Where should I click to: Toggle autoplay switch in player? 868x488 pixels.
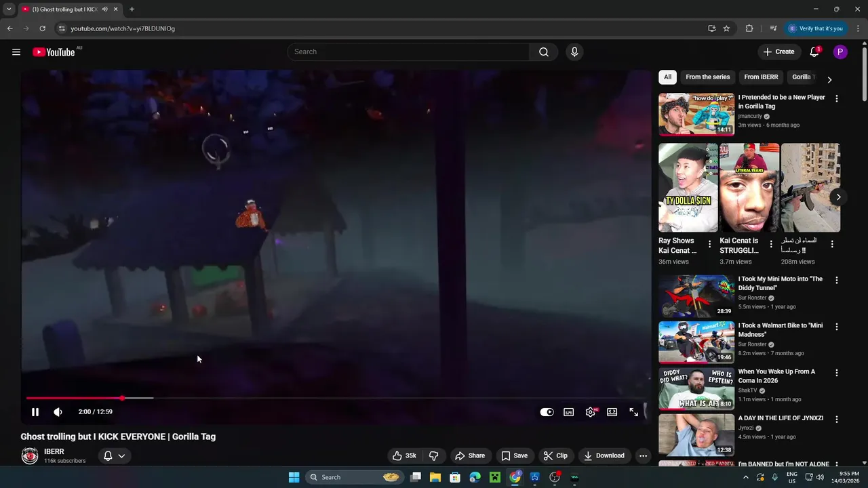pos(547,412)
